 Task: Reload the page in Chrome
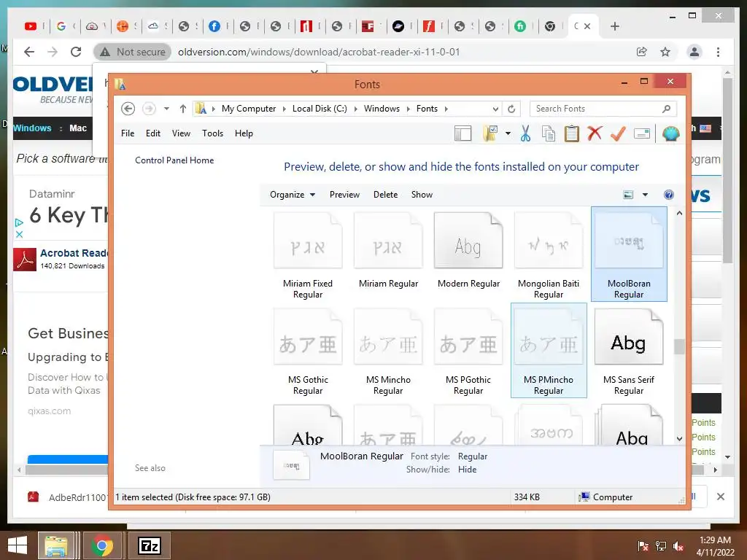76,52
